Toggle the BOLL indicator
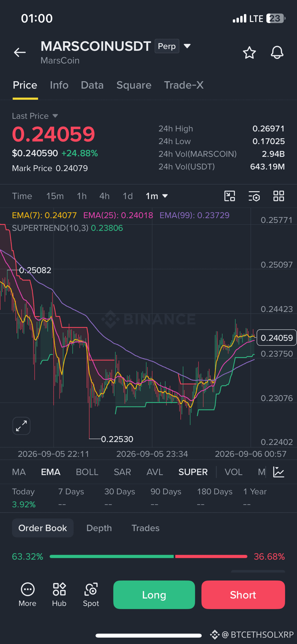297x644 pixels. tap(87, 472)
